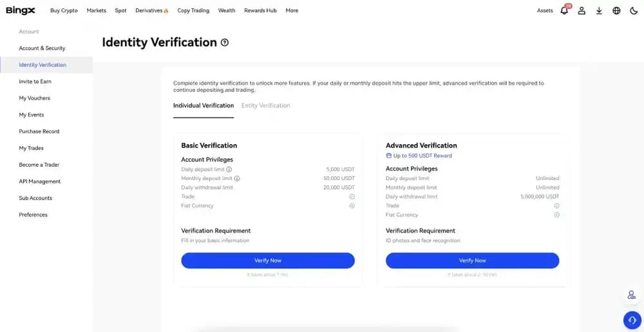
Task: Click the floating user-community icon
Action: coord(632,295)
